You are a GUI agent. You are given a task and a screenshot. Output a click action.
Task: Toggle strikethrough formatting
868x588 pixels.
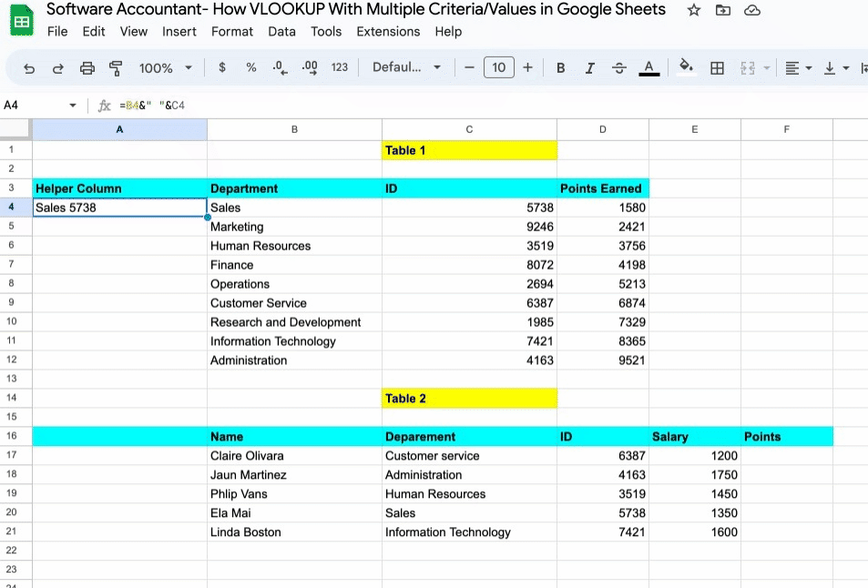(618, 68)
